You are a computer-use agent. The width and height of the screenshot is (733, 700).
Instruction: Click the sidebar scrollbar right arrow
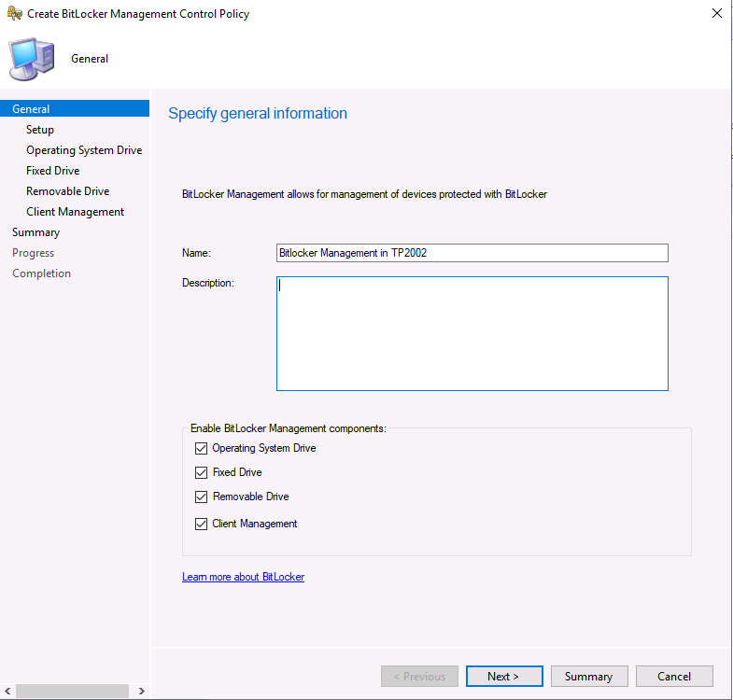[x=141, y=691]
